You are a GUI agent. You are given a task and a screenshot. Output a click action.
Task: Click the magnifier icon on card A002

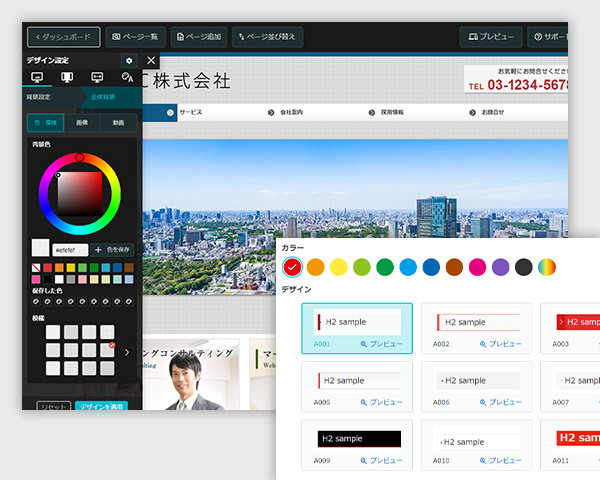click(483, 344)
